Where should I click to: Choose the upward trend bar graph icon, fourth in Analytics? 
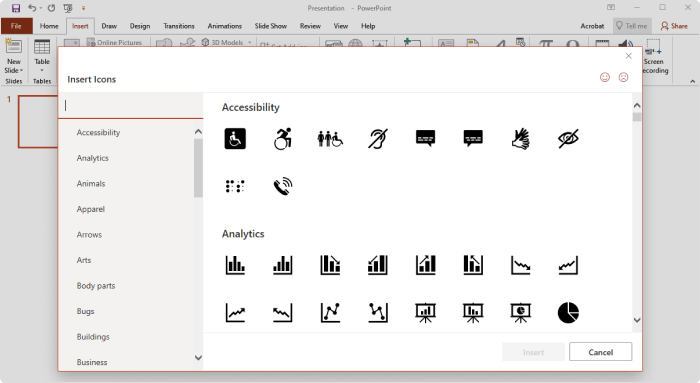point(378,265)
